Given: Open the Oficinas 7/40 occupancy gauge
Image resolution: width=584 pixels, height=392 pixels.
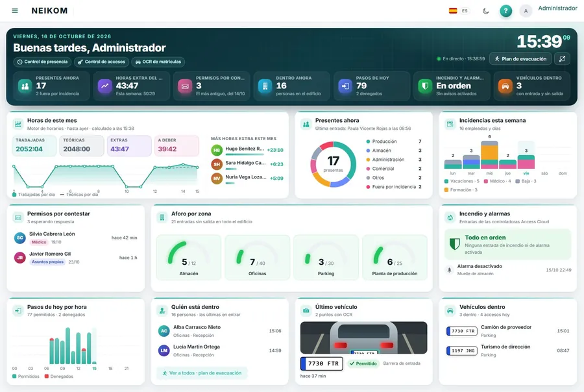Looking at the screenshot, I should coord(258,257).
